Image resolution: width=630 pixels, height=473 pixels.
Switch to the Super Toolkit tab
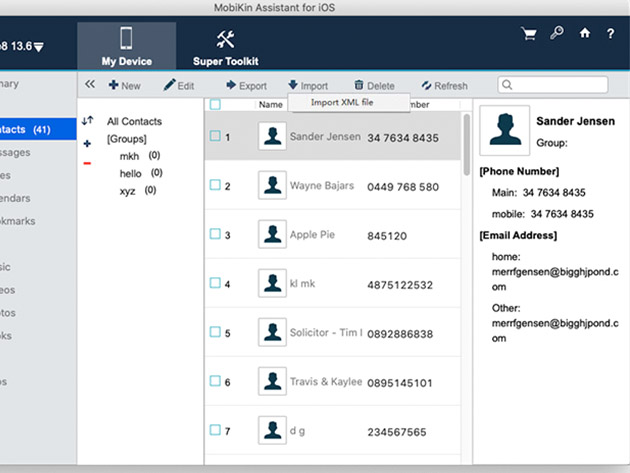(225, 48)
